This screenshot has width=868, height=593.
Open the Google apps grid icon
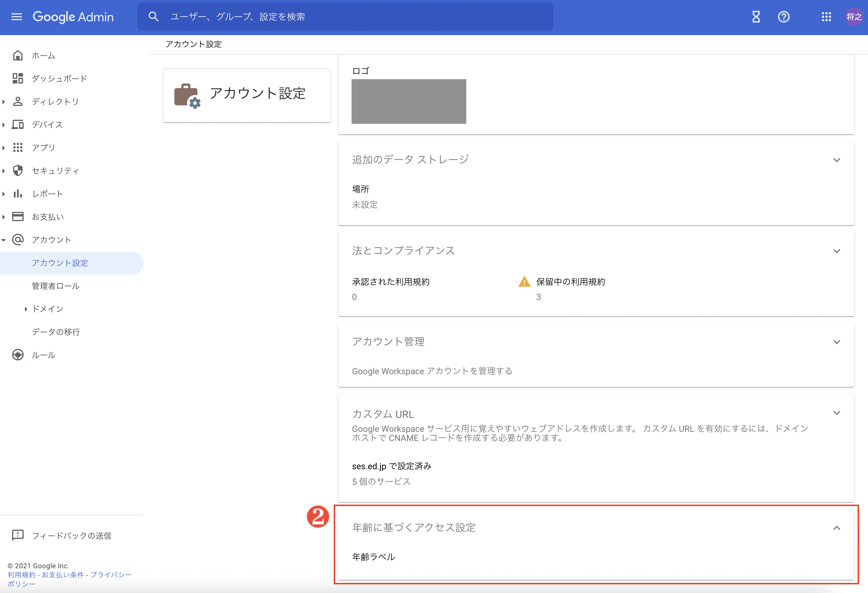point(826,16)
